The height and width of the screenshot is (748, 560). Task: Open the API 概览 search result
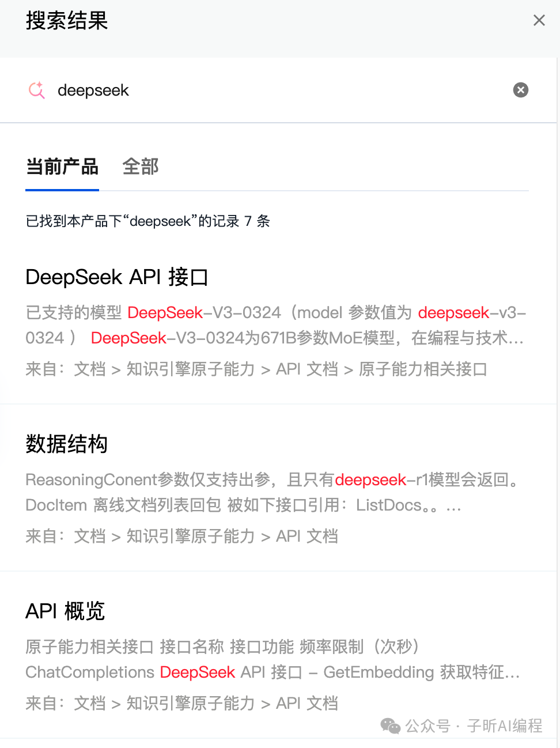[65, 611]
